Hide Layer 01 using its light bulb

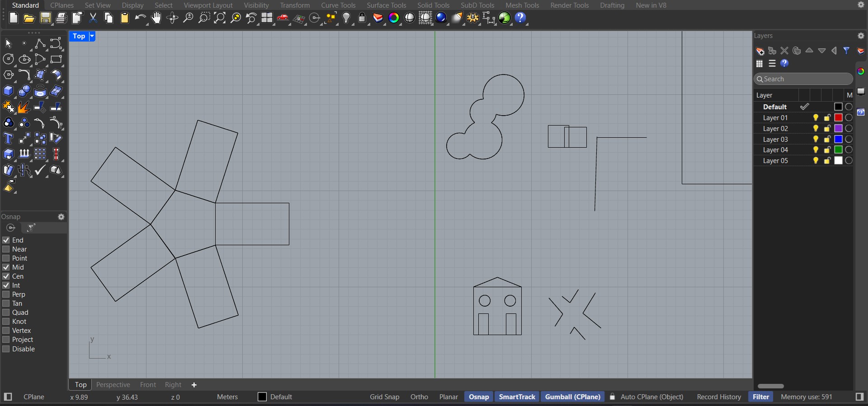pos(816,118)
